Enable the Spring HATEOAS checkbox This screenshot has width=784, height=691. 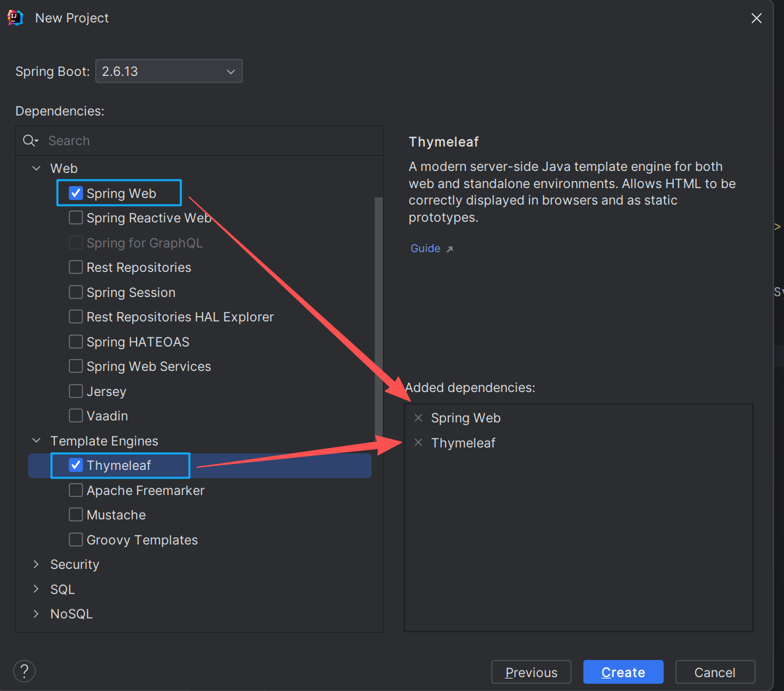click(75, 341)
